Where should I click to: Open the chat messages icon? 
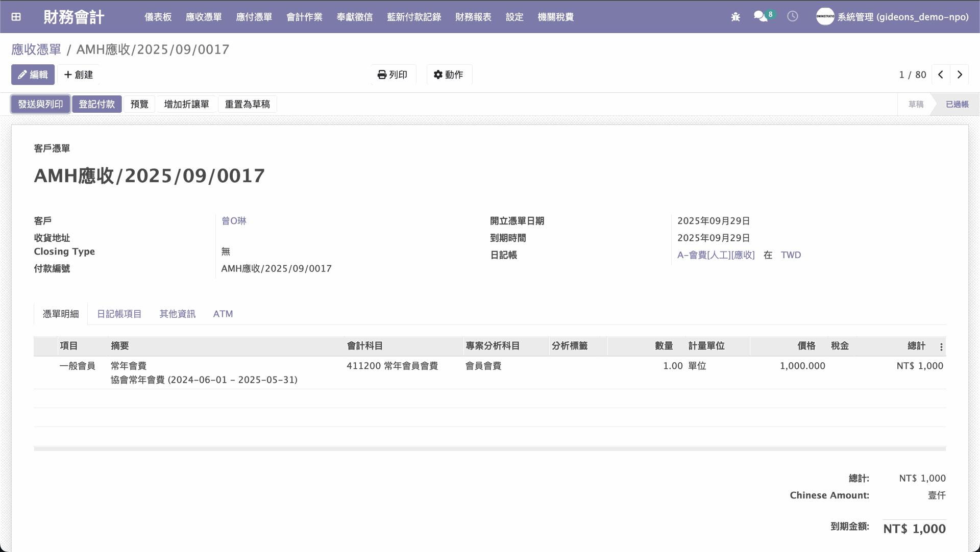point(761,16)
